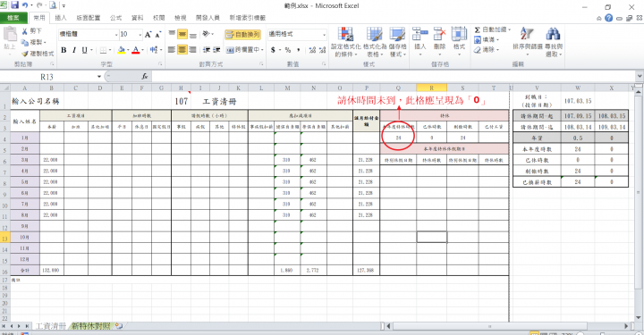Image resolution: width=644 pixels, height=335 pixels.
Task: Increase the font size
Action: click(148, 35)
